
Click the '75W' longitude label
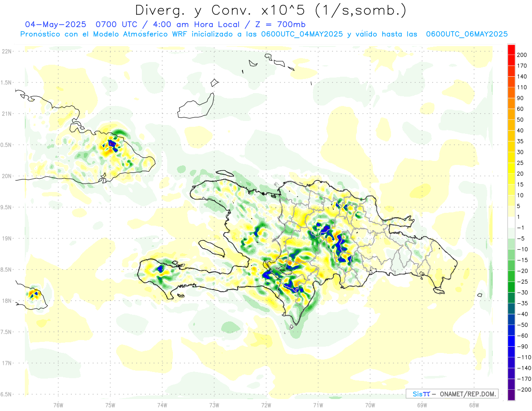(x=110, y=405)
